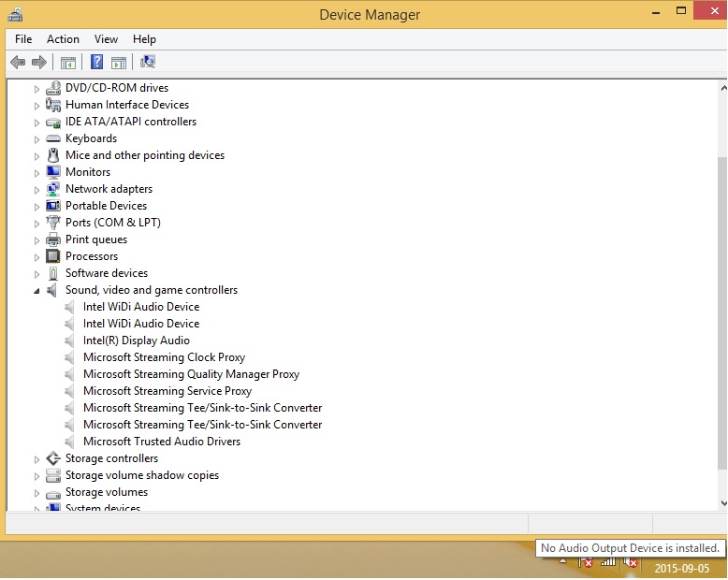Collapse Sound, video and game controllers node
Screen dimensions: 728x580
[x=36, y=291]
